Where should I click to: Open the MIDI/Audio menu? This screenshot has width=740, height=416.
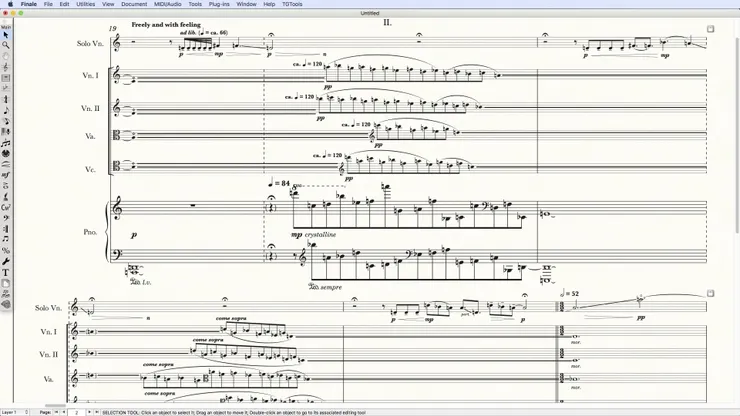click(x=168, y=4)
